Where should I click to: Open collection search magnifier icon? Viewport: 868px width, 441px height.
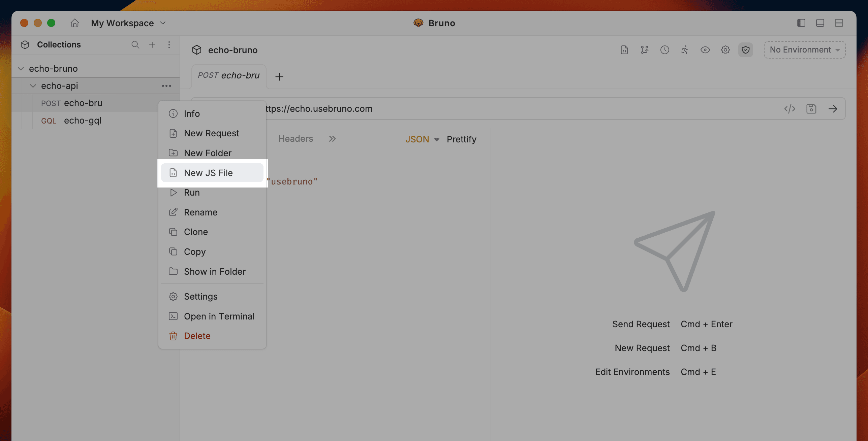[x=135, y=45]
